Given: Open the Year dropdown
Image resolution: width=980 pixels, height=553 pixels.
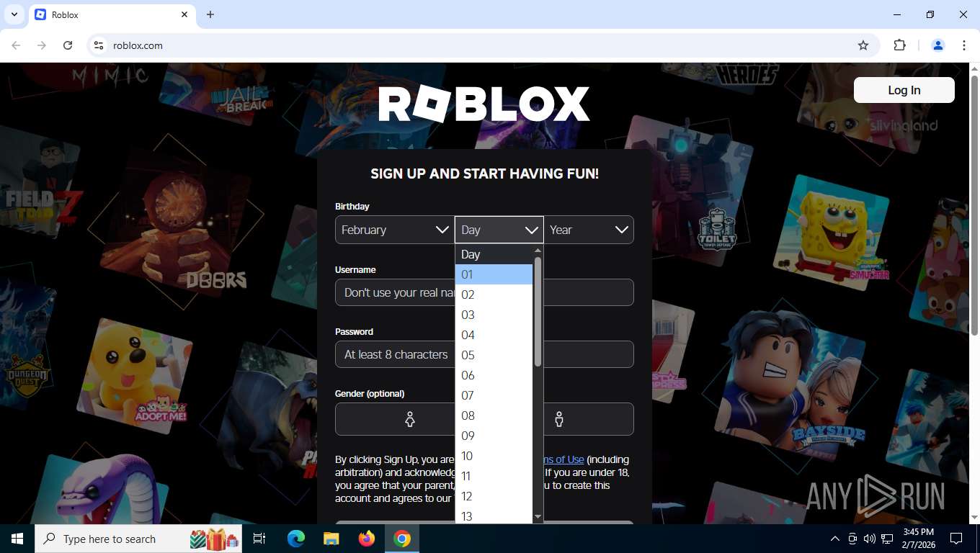Looking at the screenshot, I should (589, 230).
